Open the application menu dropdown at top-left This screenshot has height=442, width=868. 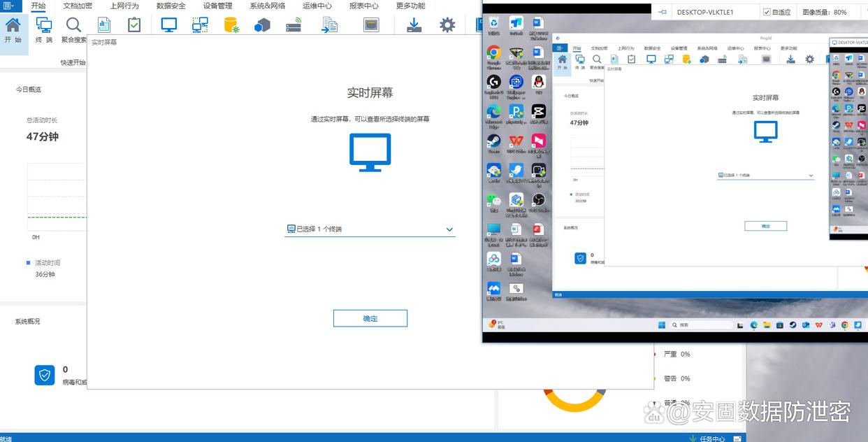[x=10, y=6]
